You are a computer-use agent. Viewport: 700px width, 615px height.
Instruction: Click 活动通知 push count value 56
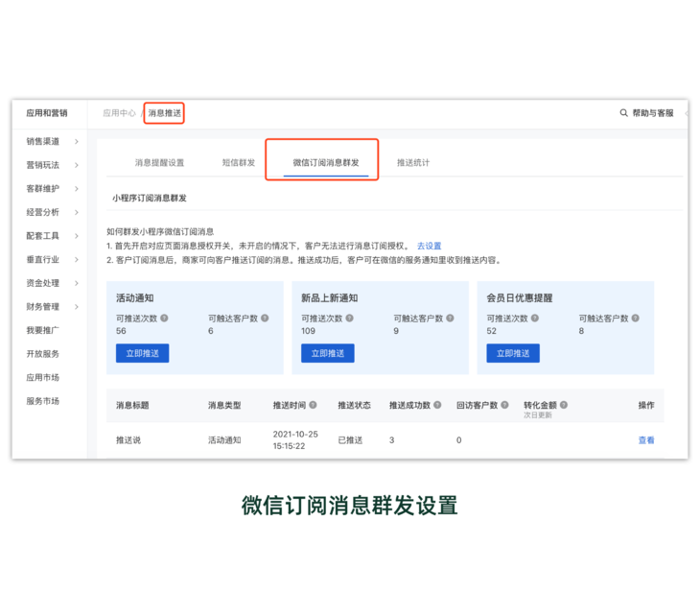121,331
